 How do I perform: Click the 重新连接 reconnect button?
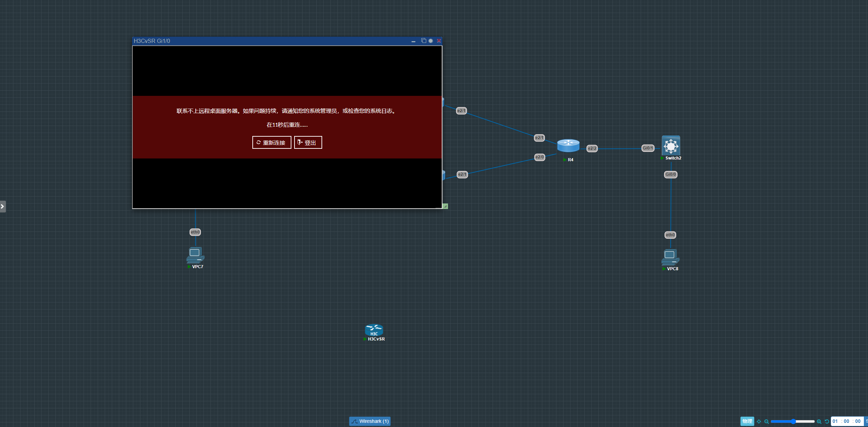pyautogui.click(x=272, y=143)
